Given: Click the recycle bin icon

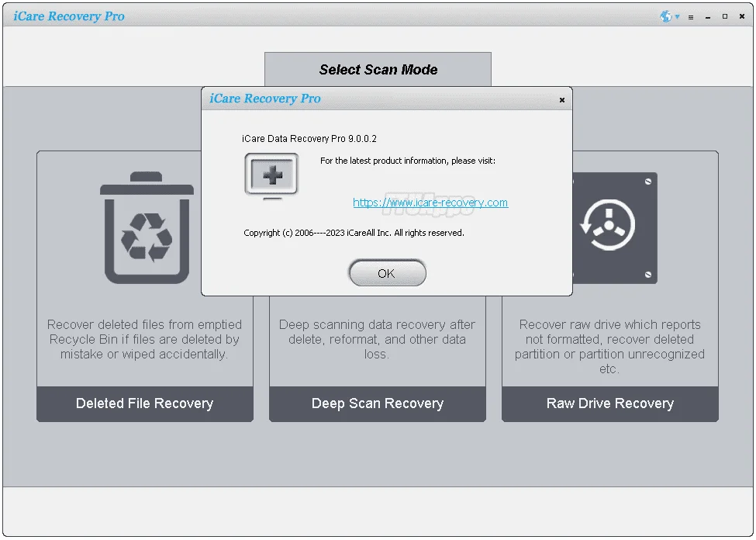Looking at the screenshot, I should tap(147, 228).
